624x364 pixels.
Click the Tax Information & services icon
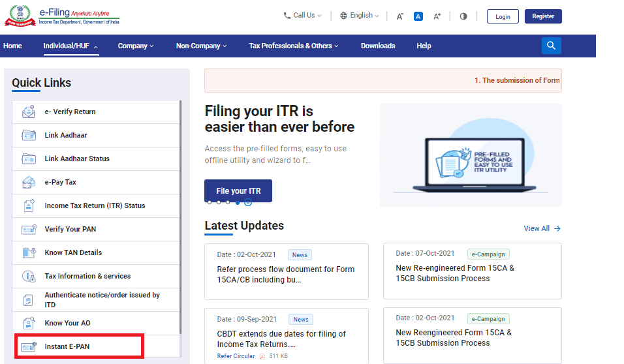point(29,277)
